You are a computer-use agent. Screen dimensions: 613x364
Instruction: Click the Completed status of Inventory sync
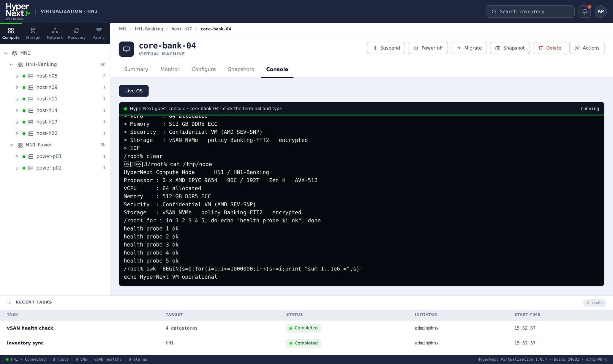pos(304,343)
